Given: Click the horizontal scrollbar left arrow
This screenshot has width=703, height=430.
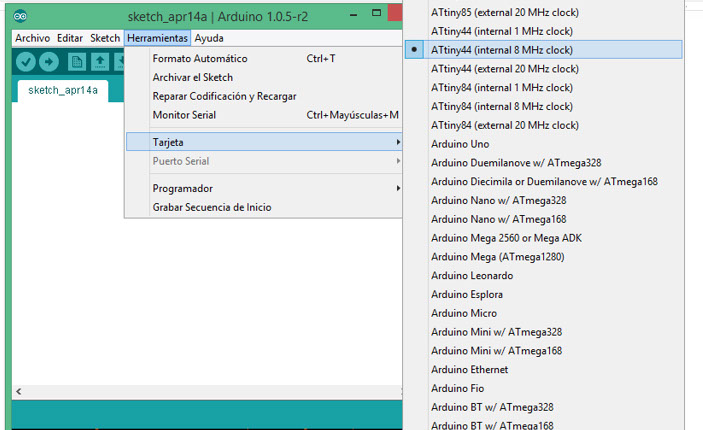Looking at the screenshot, I should click(18, 391).
